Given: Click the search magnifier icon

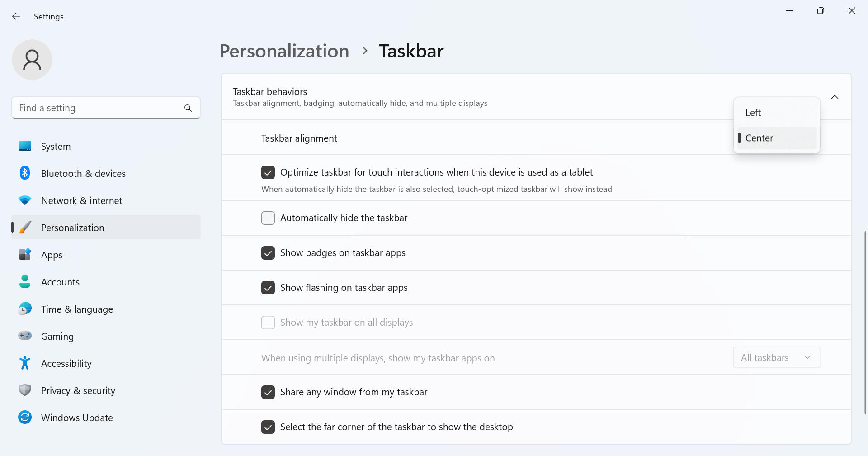Looking at the screenshot, I should (x=188, y=108).
